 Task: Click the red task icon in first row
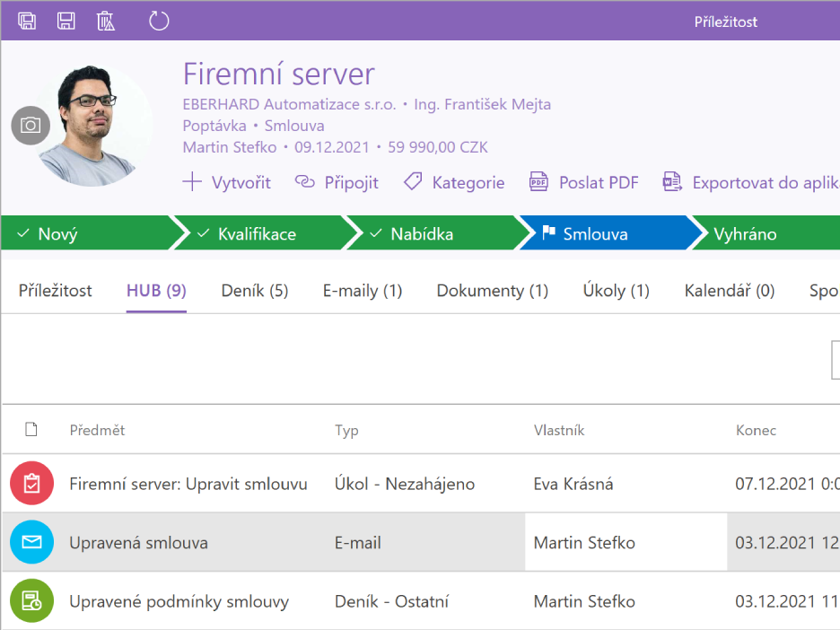point(31,483)
